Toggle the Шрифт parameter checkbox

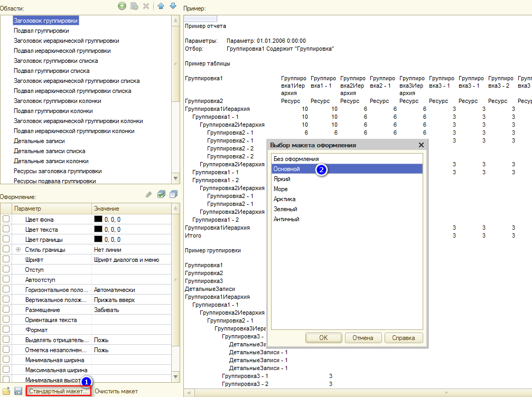coord(6,260)
